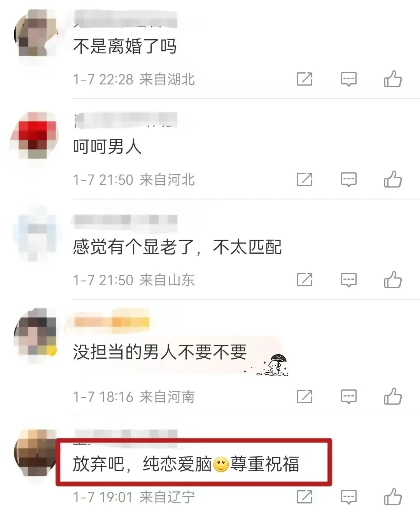Open avatar of the 湖北 commenter
Screen dimensions: 420x512
35,34
